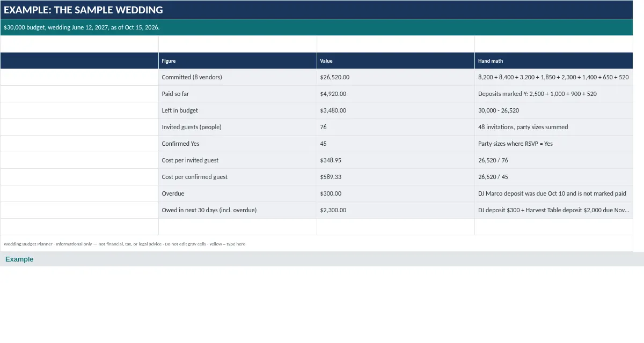The width and height of the screenshot is (644, 343).
Task: Select the $589.33 value cell
Action: (396, 177)
